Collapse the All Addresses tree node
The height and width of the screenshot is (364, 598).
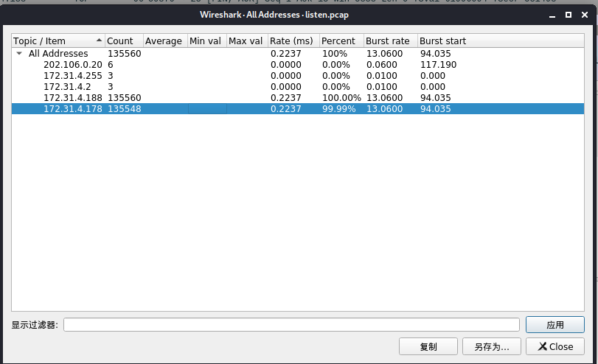[x=19, y=53]
